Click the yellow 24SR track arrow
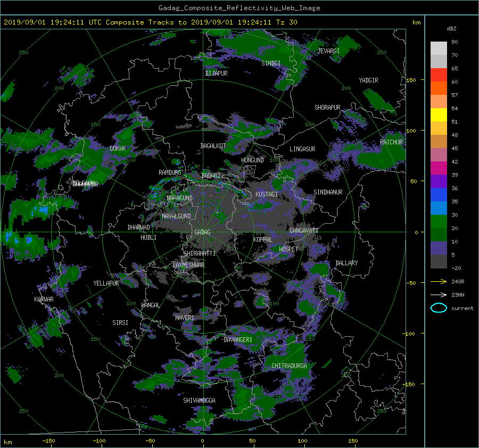The height and width of the screenshot is (448, 479). pos(439,281)
